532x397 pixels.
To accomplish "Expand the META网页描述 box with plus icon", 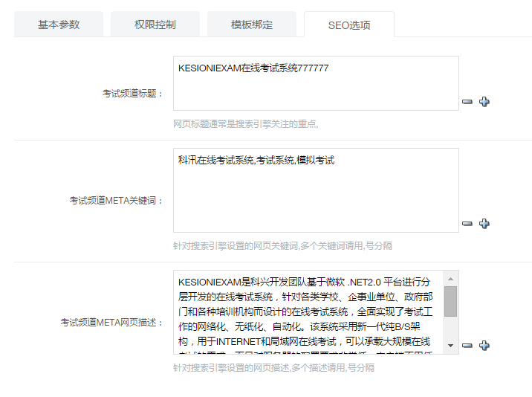I will (x=484, y=346).
